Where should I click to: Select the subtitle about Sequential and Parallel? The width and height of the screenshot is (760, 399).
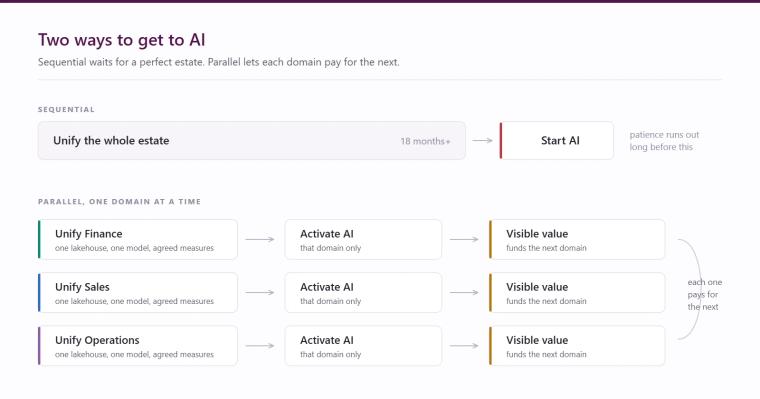coord(219,62)
